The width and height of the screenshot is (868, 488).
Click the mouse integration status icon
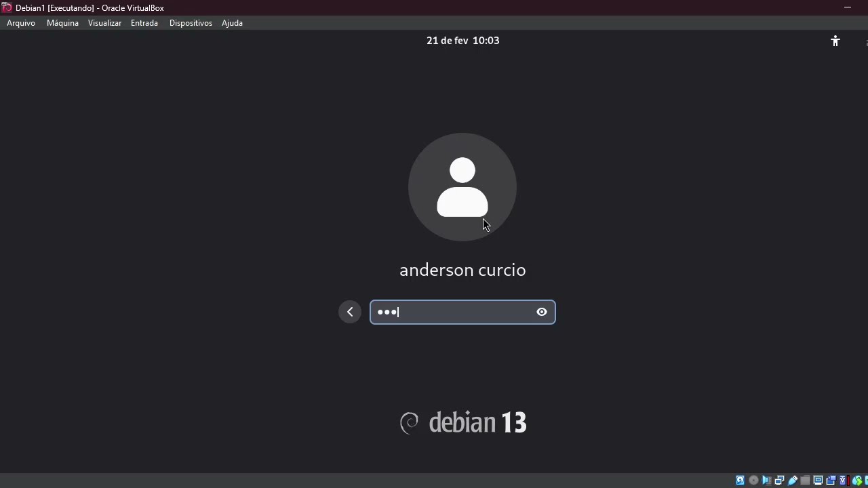[857, 481]
